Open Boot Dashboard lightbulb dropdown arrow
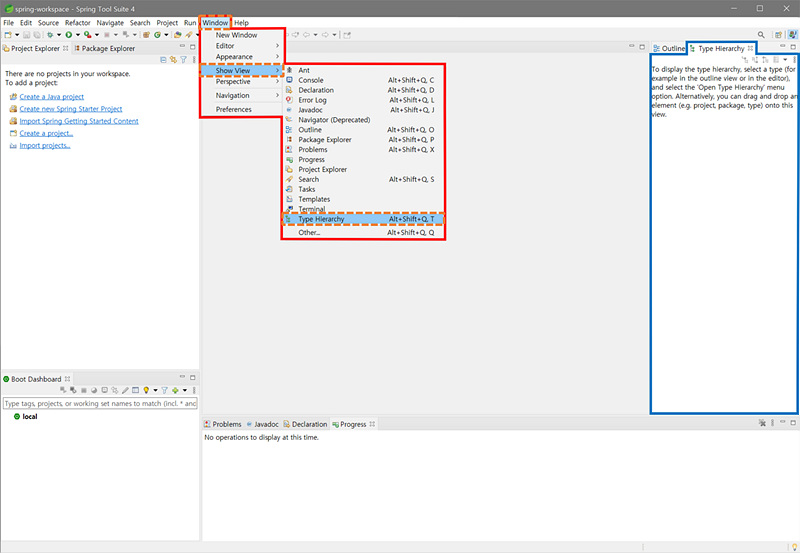The height and width of the screenshot is (553, 800). tap(156, 390)
